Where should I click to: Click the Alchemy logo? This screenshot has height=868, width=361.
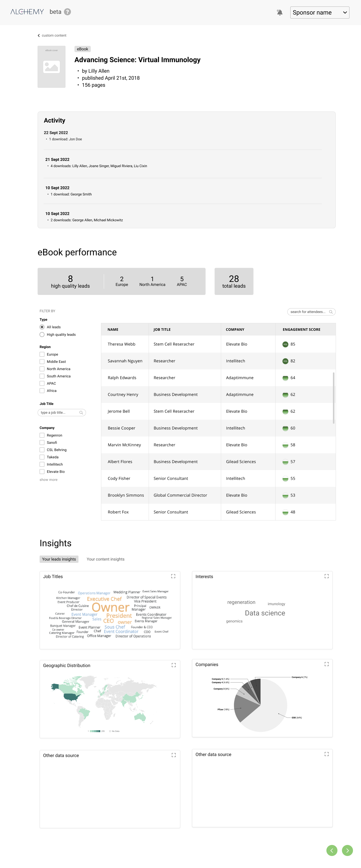pyautogui.click(x=27, y=12)
